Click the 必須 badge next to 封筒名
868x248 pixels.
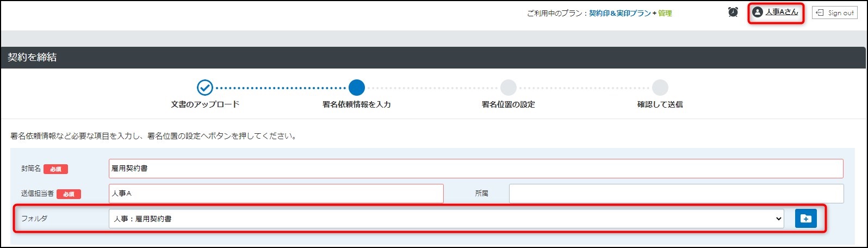(55, 169)
